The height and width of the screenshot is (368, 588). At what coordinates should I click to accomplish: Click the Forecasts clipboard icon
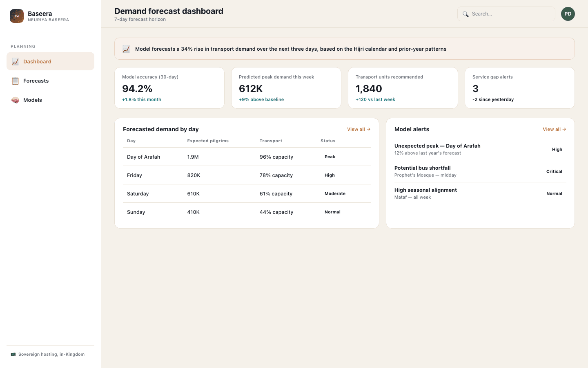tap(15, 81)
